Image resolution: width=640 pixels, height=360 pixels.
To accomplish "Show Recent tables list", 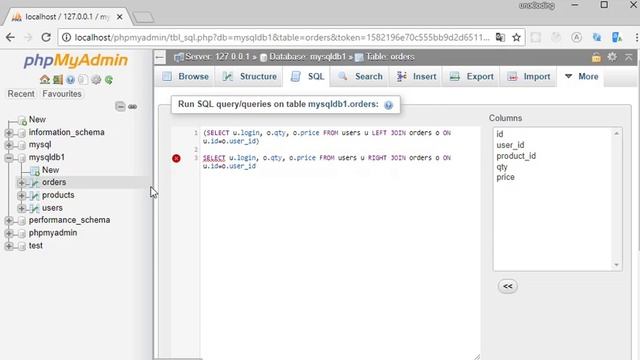I will tap(21, 94).
